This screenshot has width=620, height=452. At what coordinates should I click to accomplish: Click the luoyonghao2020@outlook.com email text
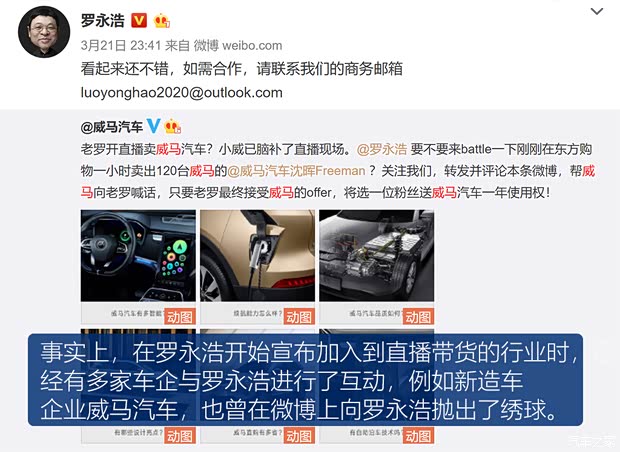(181, 93)
